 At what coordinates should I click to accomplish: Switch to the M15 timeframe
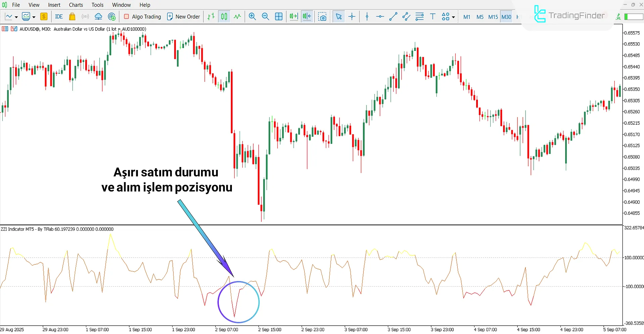point(493,17)
